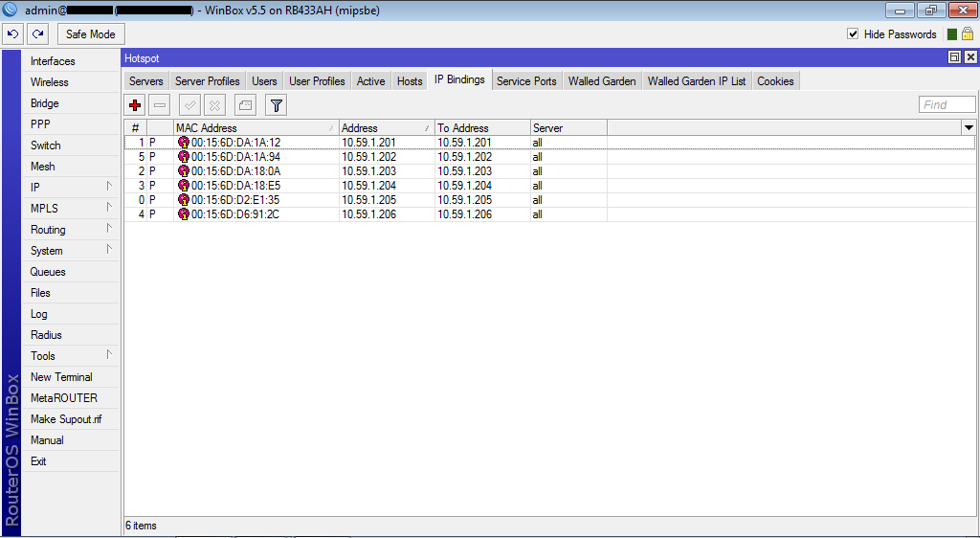Open the User Profiles tab
The height and width of the screenshot is (538, 980).
point(317,81)
